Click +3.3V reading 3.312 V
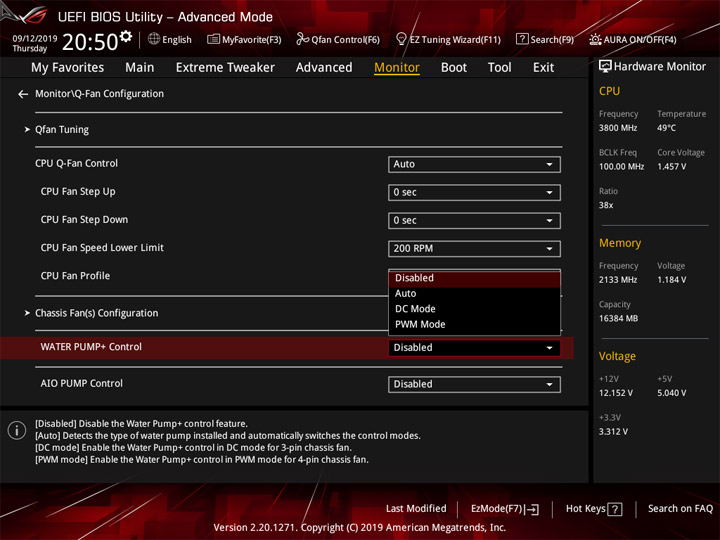 point(613,432)
